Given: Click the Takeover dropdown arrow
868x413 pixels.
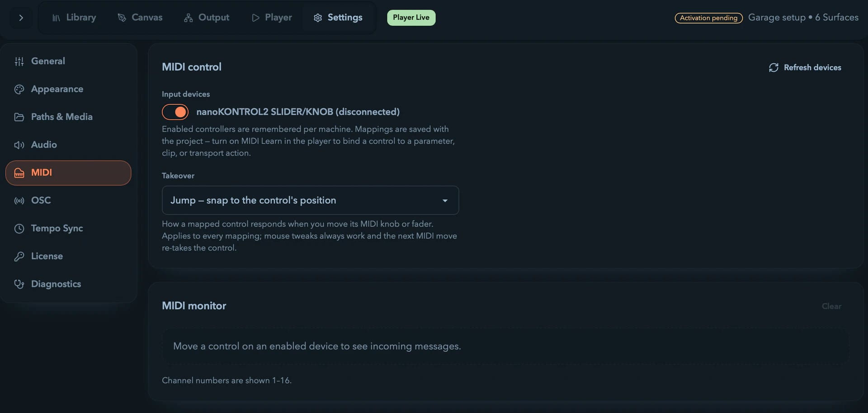Looking at the screenshot, I should pos(445,201).
